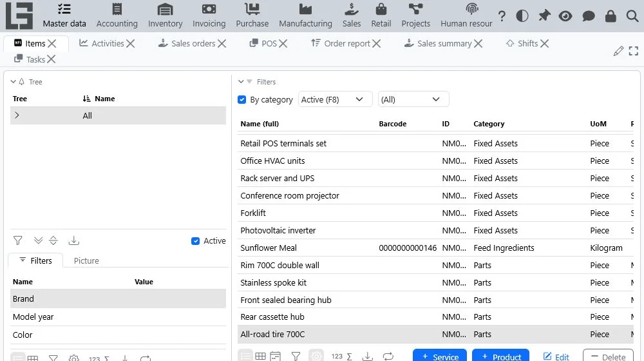Screen dimensions: 644x361
Task: Toggle the eye visibility icon
Action: click(565, 16)
